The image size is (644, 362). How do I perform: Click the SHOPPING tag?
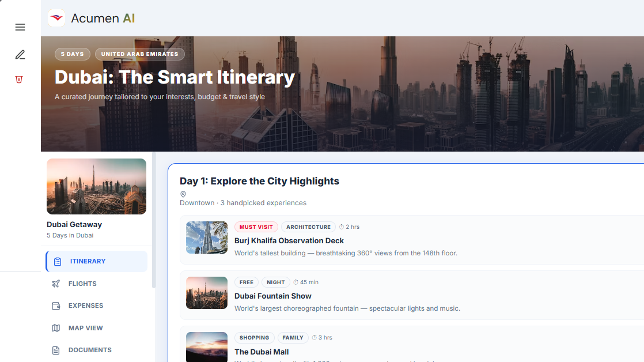[x=254, y=338]
